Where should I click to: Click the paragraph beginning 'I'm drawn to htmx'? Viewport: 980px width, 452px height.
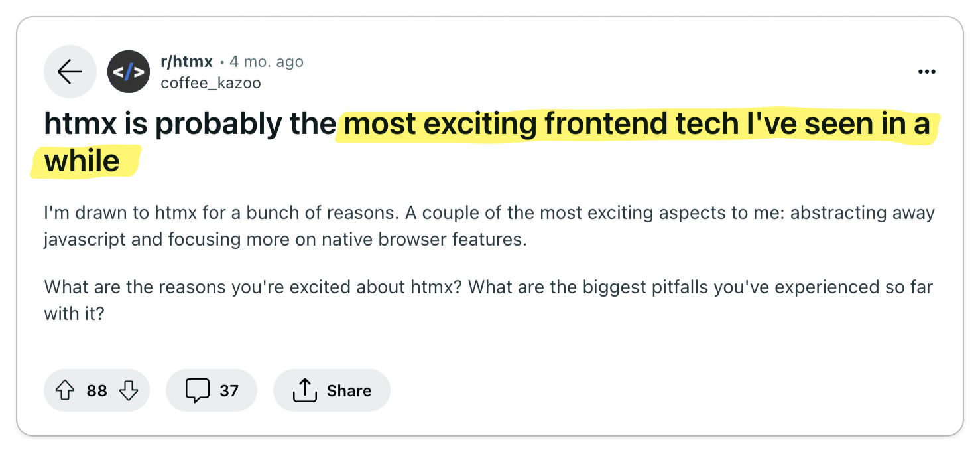click(489, 226)
